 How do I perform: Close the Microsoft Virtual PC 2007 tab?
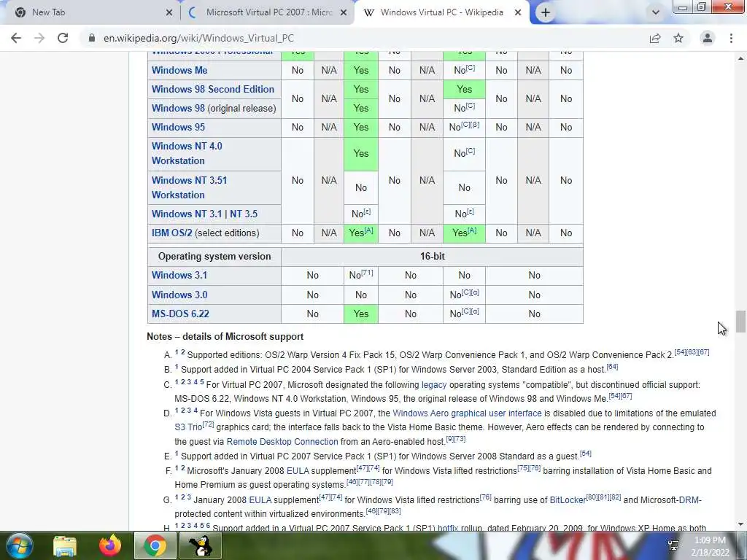(x=344, y=12)
